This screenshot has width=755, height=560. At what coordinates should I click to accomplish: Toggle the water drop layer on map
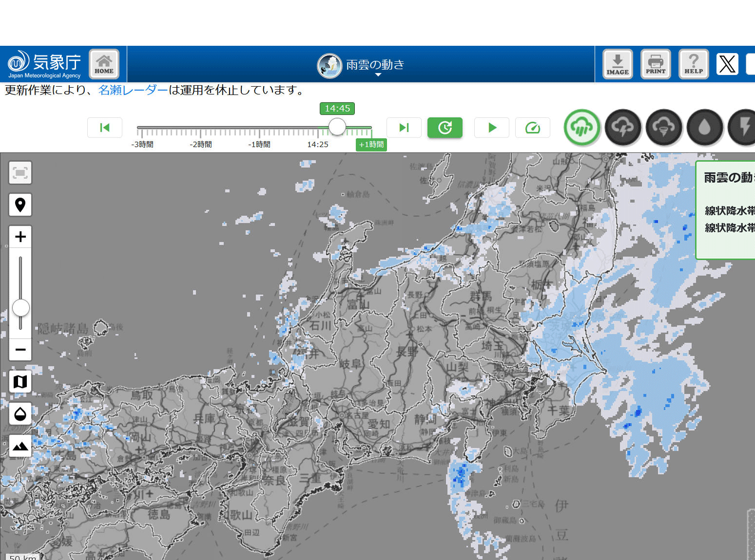[20, 414]
